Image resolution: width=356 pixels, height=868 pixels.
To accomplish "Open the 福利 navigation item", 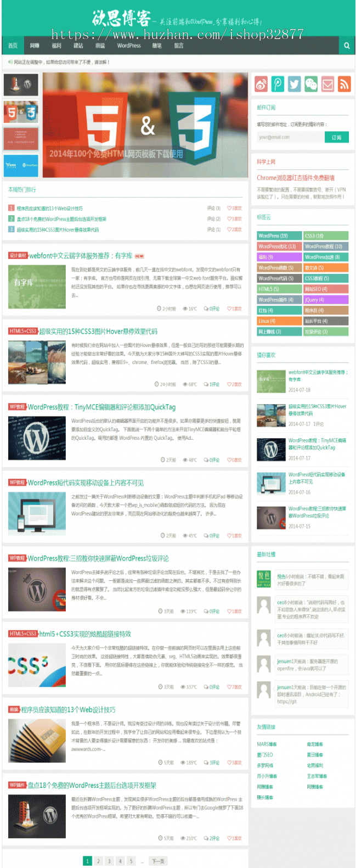I will tap(56, 46).
